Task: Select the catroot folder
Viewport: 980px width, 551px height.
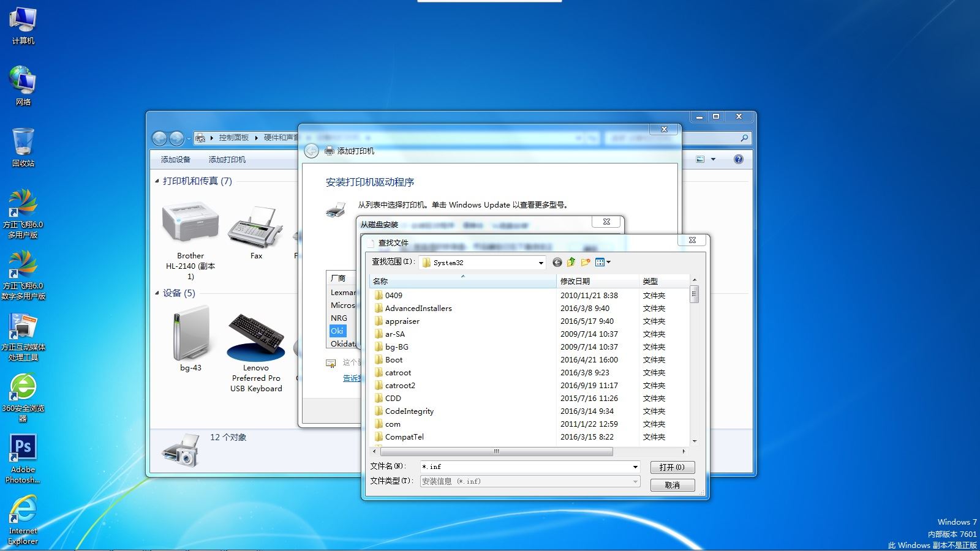Action: (398, 372)
